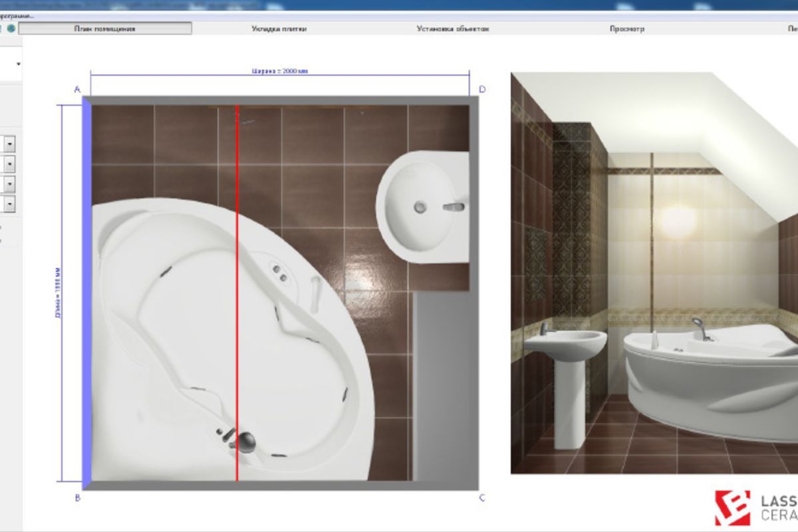The width and height of the screenshot is (798, 532).
Task: Go to the Установка объектов step
Action: pyautogui.click(x=453, y=29)
